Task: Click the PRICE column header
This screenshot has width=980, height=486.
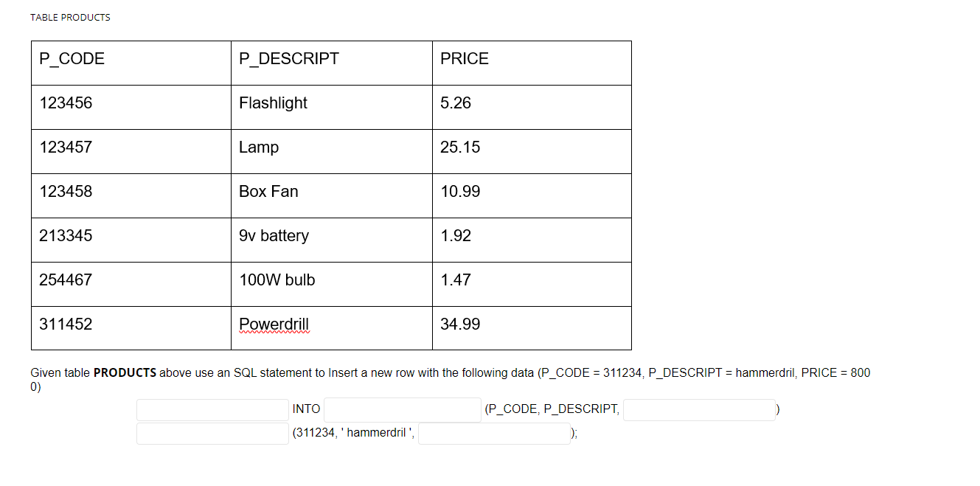Action: pos(465,58)
